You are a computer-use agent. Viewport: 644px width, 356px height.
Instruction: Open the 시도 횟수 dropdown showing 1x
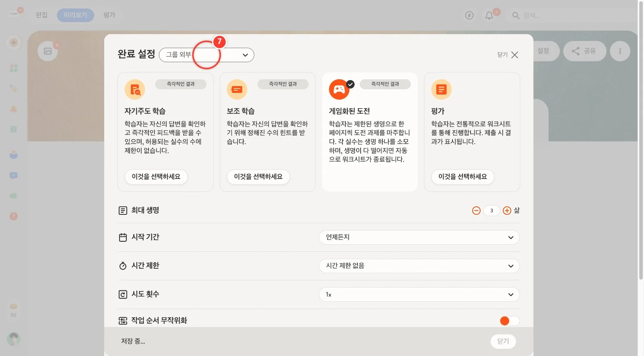(419, 294)
